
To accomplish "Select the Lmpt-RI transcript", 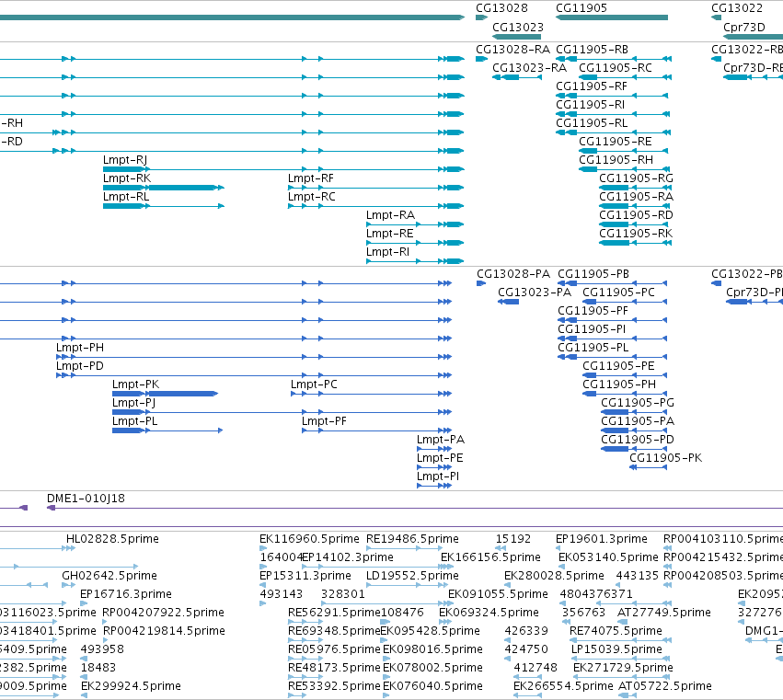I will [x=415, y=261].
